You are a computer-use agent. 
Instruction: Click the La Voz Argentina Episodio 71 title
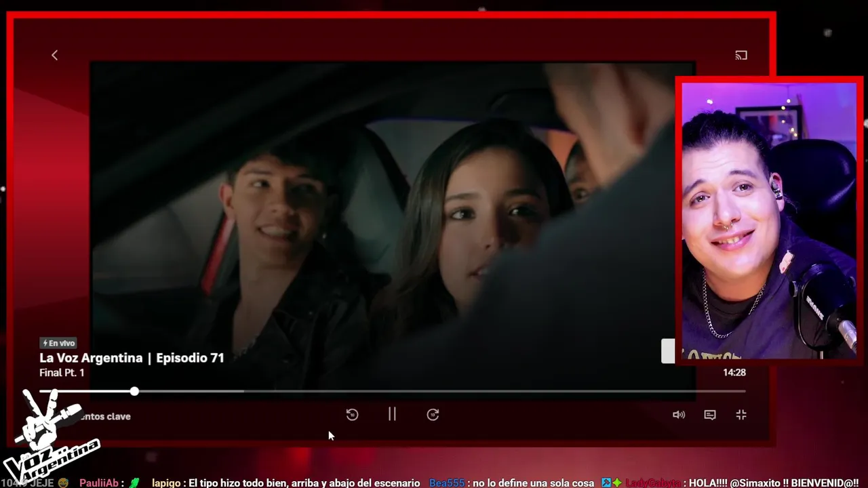pos(132,358)
